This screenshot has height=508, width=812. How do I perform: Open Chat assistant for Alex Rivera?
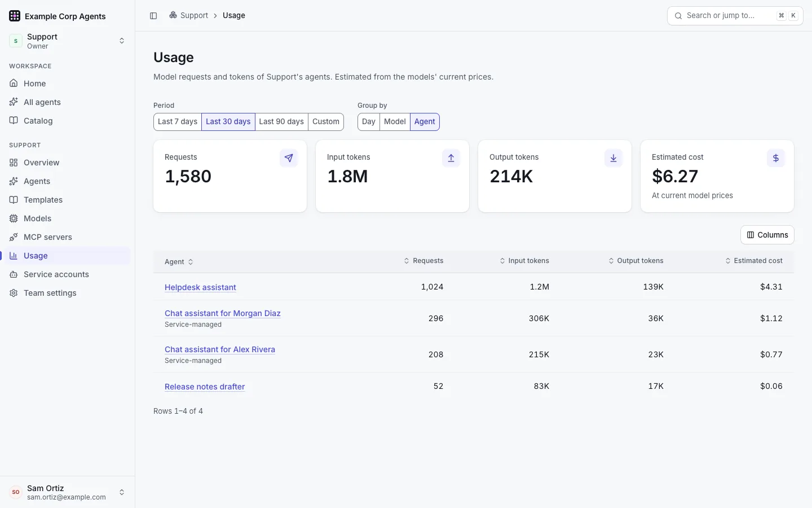pos(220,349)
